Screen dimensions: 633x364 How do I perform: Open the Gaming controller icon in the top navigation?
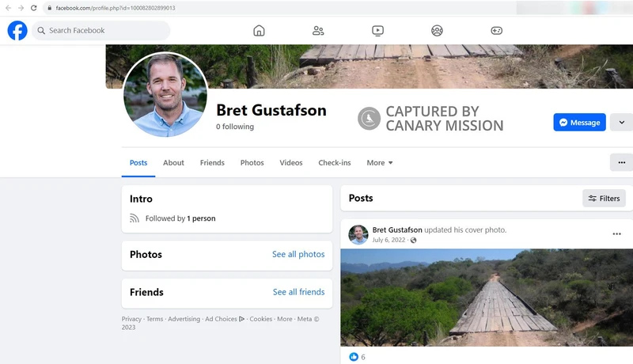pos(497,31)
